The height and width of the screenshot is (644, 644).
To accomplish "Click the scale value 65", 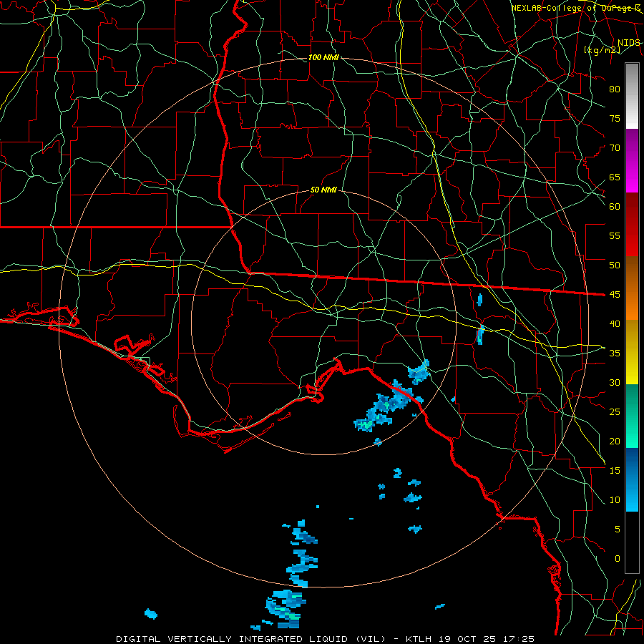I will (615, 177).
